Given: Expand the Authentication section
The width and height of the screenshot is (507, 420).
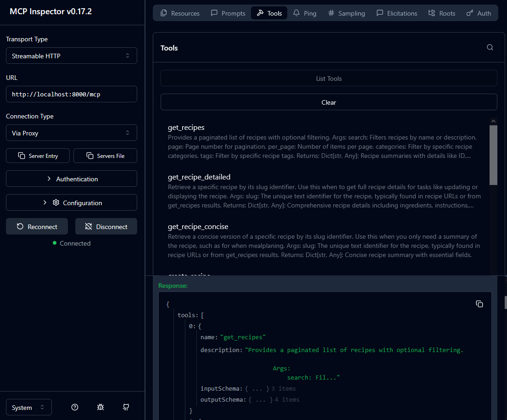Looking at the screenshot, I should 72,179.
